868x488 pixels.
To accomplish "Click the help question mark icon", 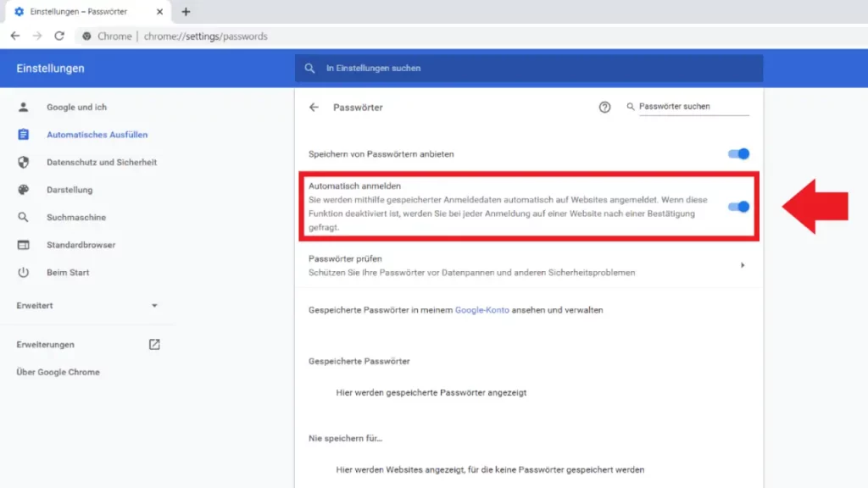I will (x=604, y=108).
